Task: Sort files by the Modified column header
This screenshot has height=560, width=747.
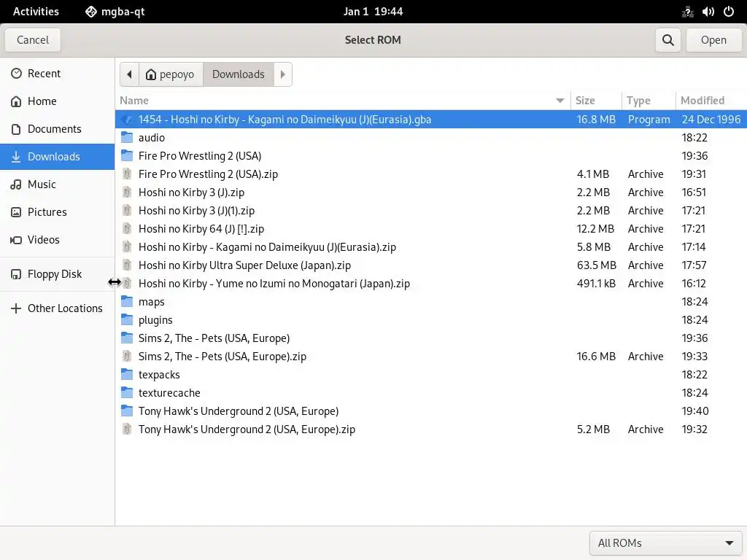Action: pyautogui.click(x=711, y=101)
